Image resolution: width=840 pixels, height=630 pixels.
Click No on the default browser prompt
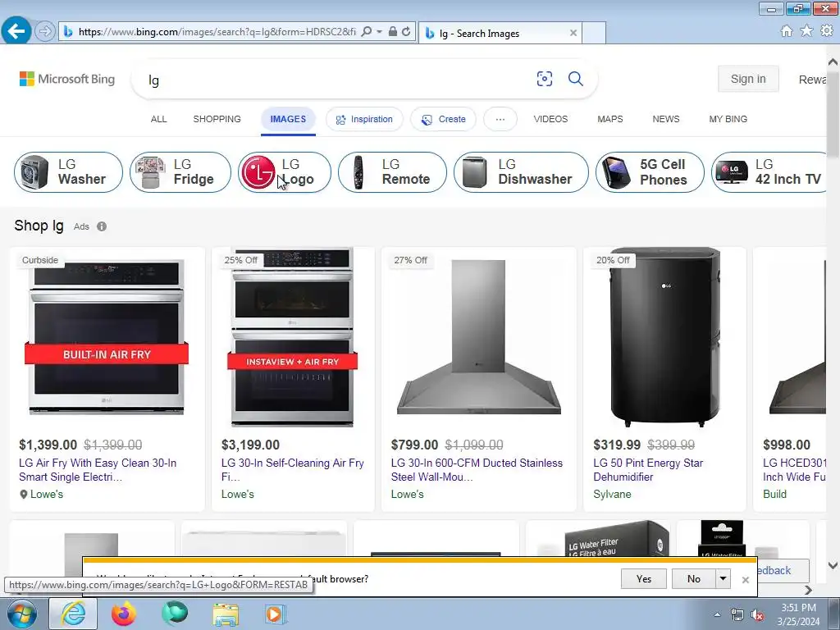(694, 578)
